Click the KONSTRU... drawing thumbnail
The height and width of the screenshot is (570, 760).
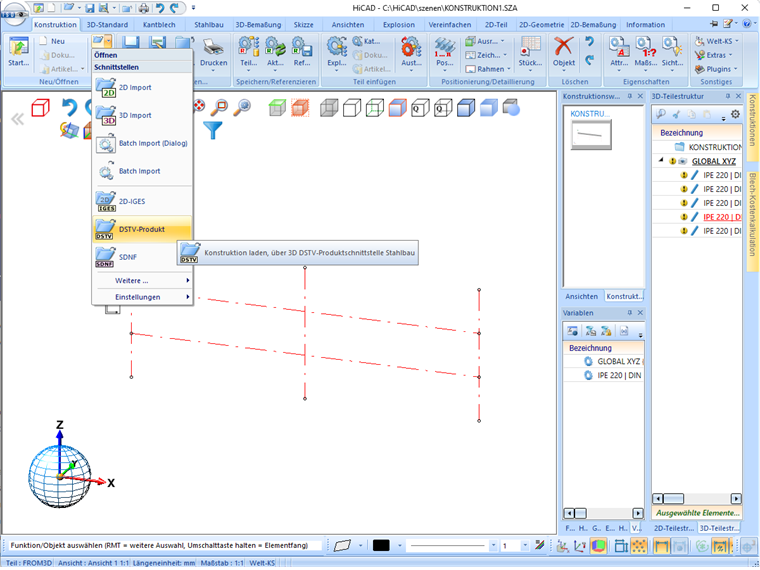coord(591,134)
